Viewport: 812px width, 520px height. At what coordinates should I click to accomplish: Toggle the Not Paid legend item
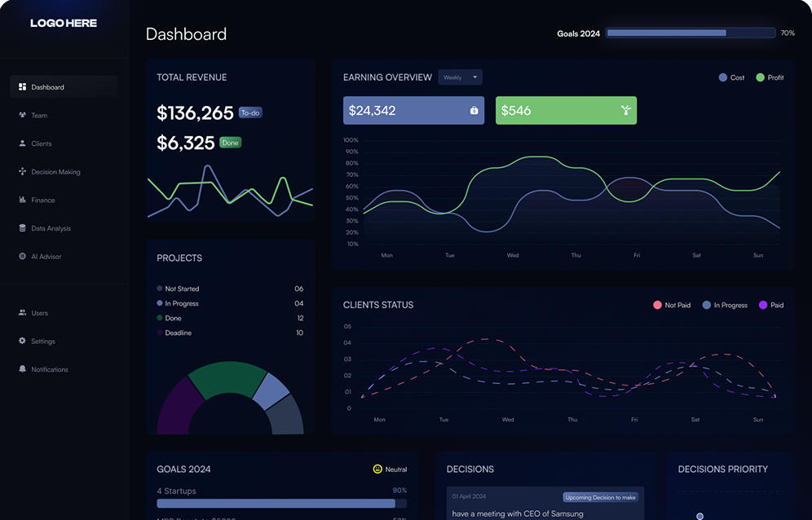click(671, 305)
